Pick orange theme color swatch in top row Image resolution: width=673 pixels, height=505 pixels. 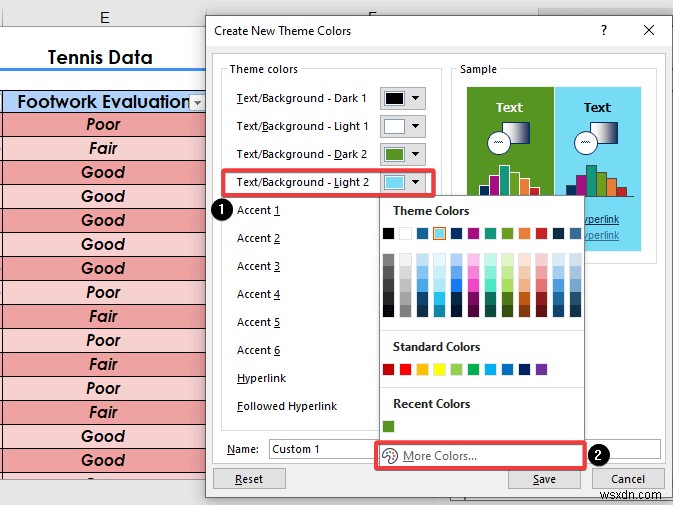point(524,233)
